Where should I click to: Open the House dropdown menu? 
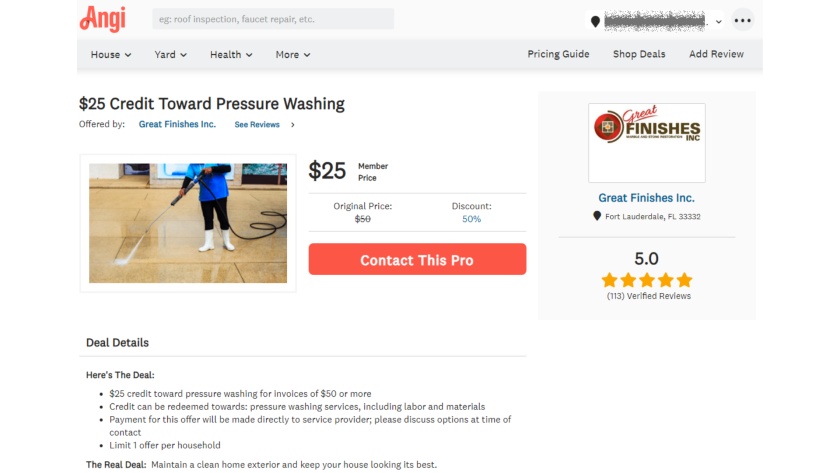111,55
